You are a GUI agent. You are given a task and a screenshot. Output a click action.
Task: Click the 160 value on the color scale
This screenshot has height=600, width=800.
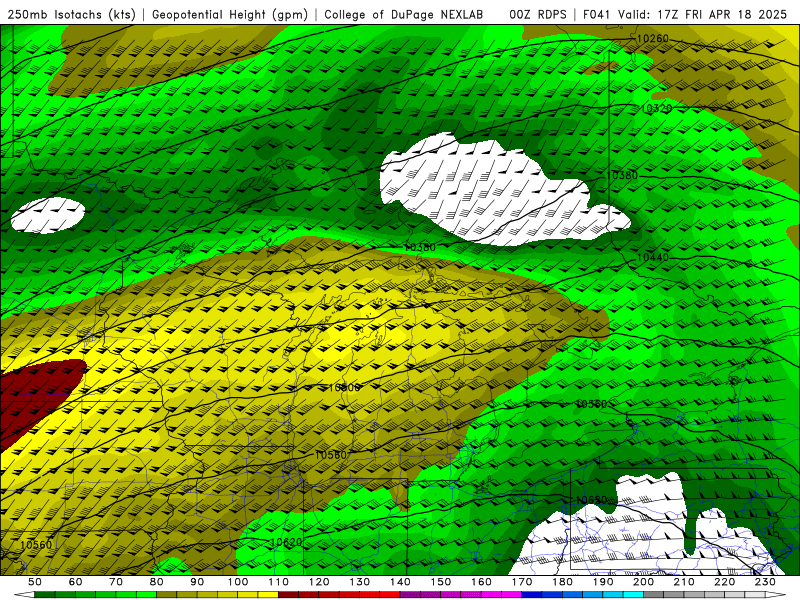pyautogui.click(x=482, y=582)
